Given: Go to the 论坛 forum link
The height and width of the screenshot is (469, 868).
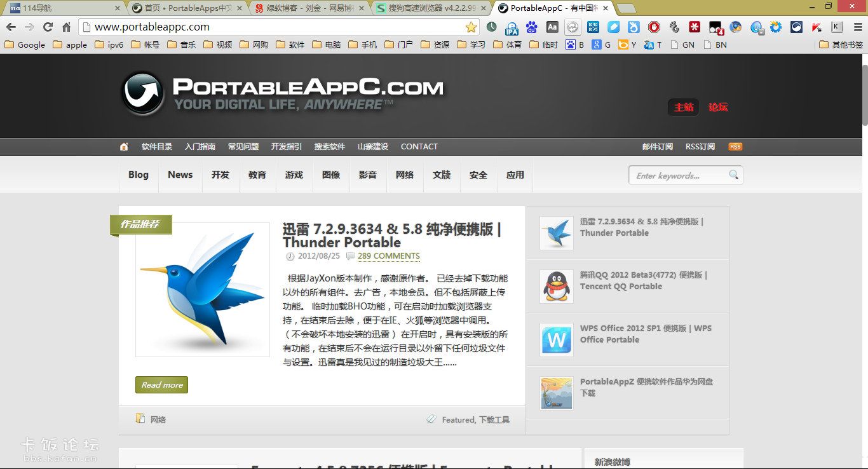Looking at the screenshot, I should 718,107.
